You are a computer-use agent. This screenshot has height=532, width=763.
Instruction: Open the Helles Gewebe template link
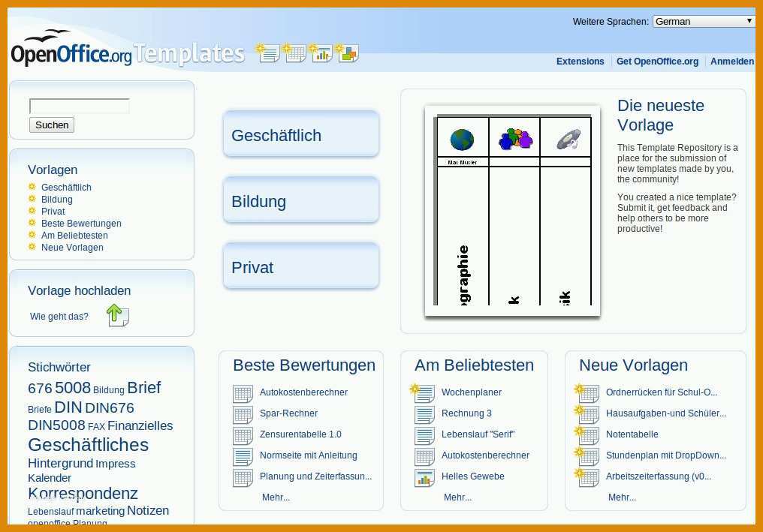coord(472,476)
